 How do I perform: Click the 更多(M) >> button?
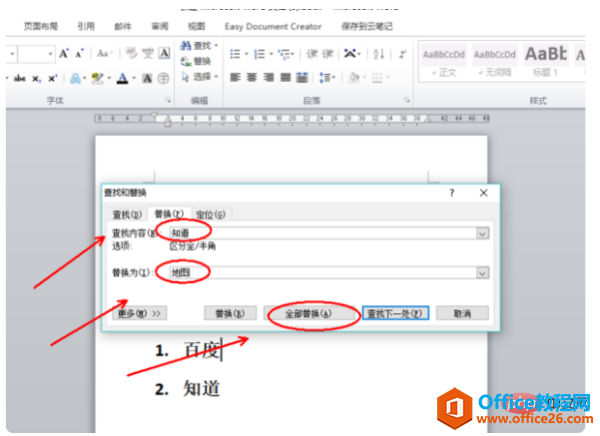[139, 314]
